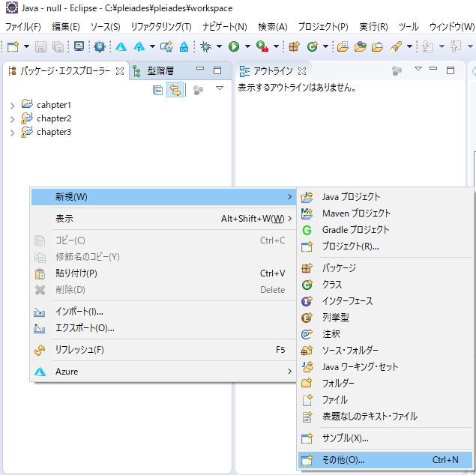Click the New Java Package toolbar icon

[x=294, y=46]
